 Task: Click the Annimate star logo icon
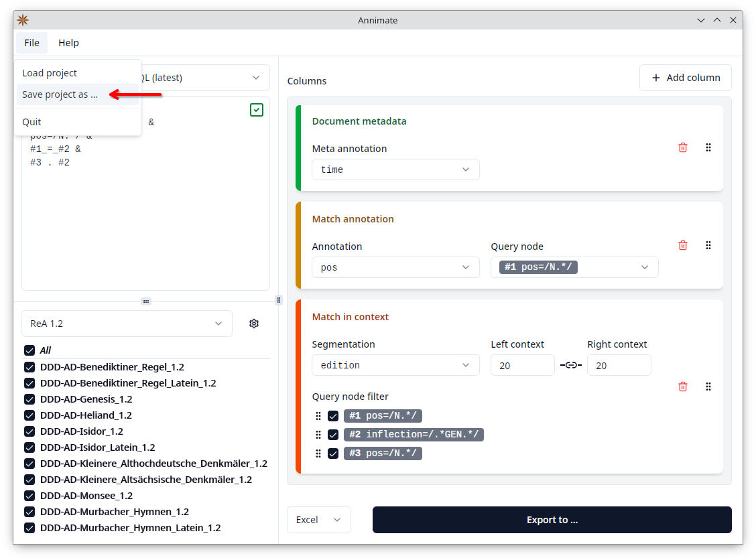click(23, 19)
